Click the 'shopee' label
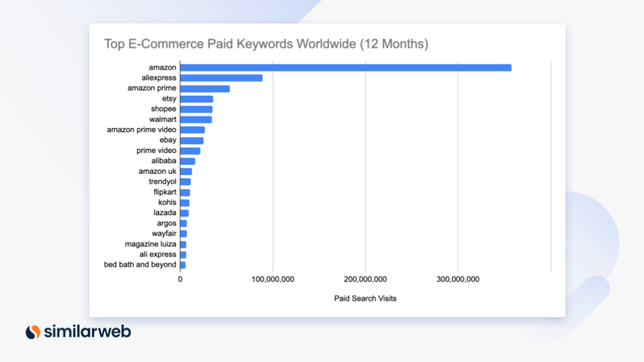The image size is (644, 362). coord(163,109)
